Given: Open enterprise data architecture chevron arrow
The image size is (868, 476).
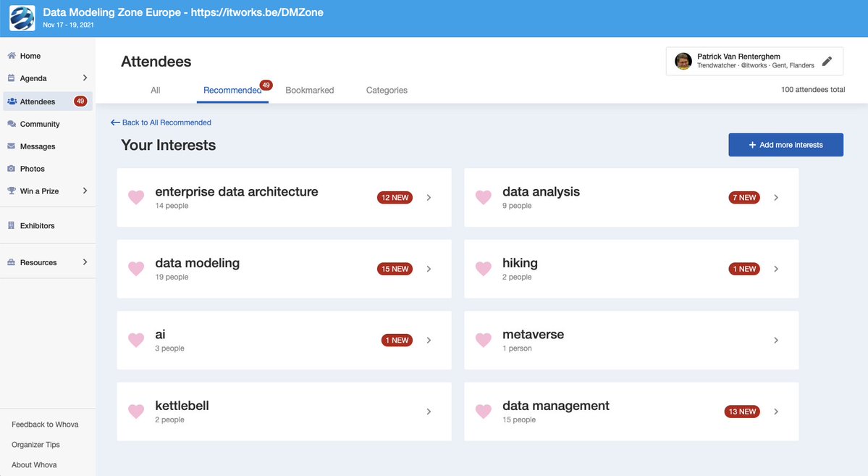Looking at the screenshot, I should [x=429, y=197].
